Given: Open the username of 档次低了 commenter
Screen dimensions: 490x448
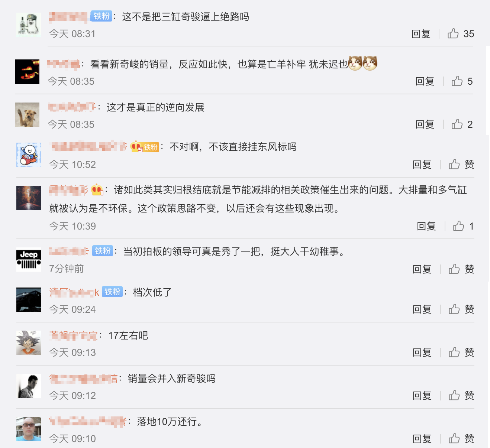Looking at the screenshot, I should (74, 292).
